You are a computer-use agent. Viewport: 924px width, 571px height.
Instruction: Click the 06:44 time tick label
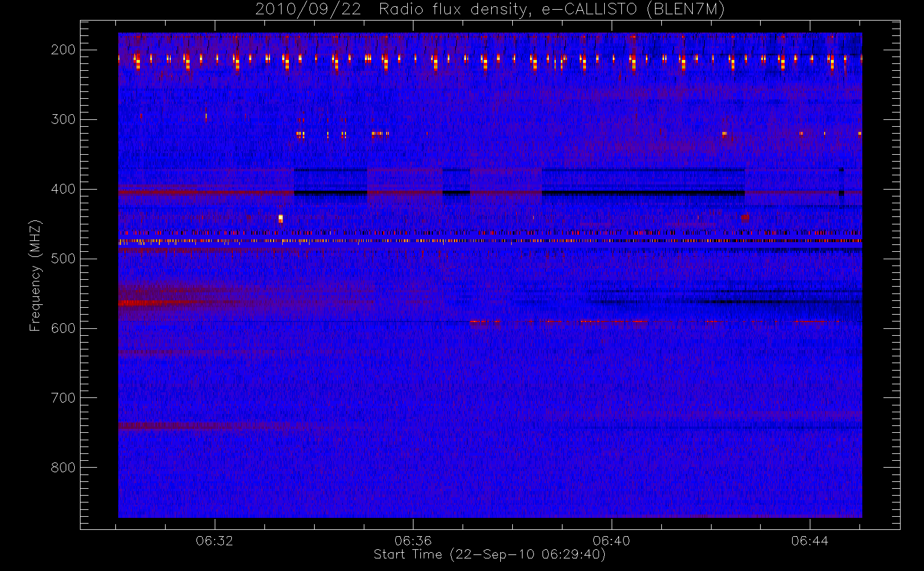tap(810, 541)
